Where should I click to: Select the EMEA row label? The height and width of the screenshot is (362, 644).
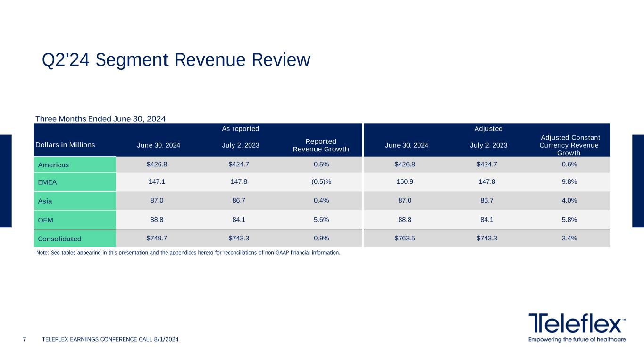point(47,182)
